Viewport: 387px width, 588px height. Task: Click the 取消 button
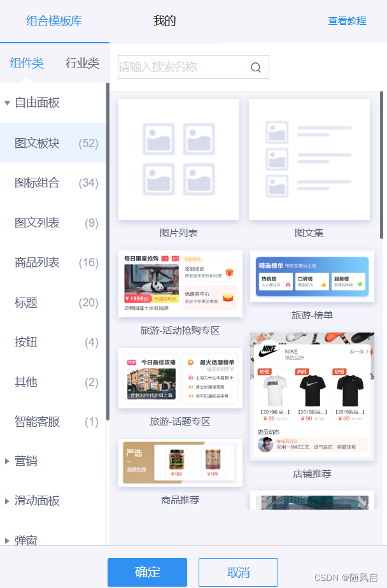coord(238,572)
